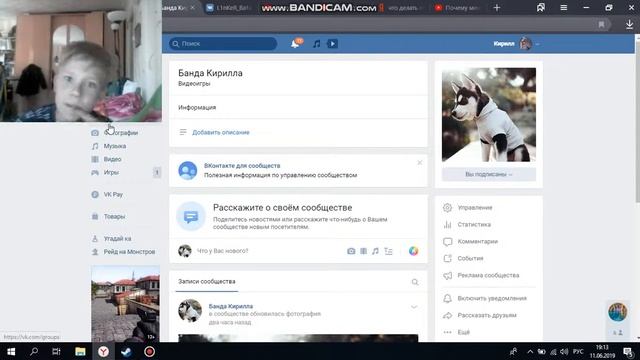
Task: Switch to the Почему browser tab
Action: [458, 8]
